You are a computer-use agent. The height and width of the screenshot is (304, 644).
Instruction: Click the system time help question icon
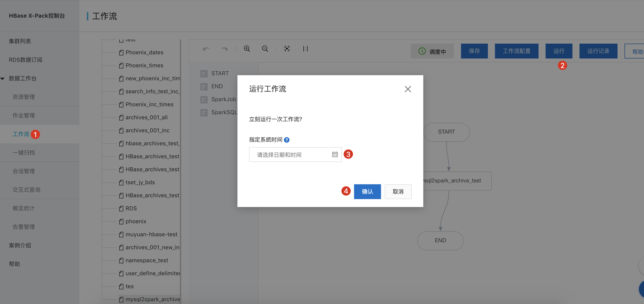point(287,140)
